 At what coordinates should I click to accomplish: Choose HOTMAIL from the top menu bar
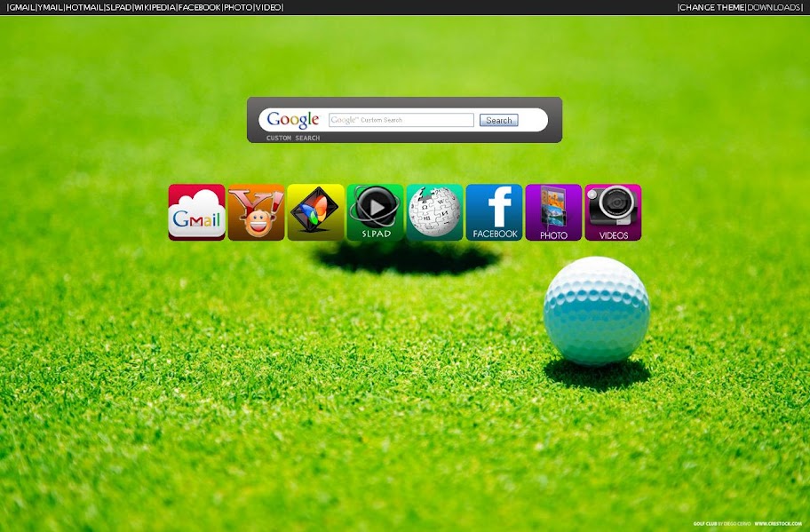coord(83,7)
